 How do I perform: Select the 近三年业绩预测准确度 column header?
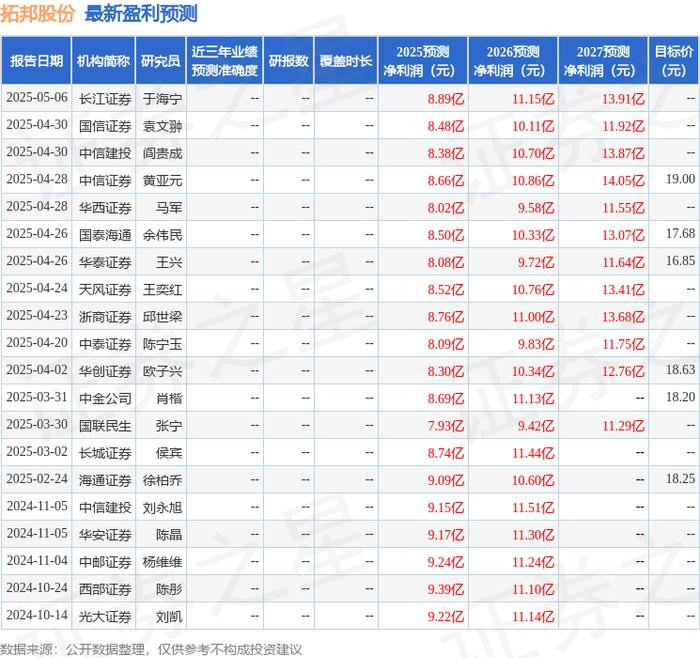click(x=225, y=61)
